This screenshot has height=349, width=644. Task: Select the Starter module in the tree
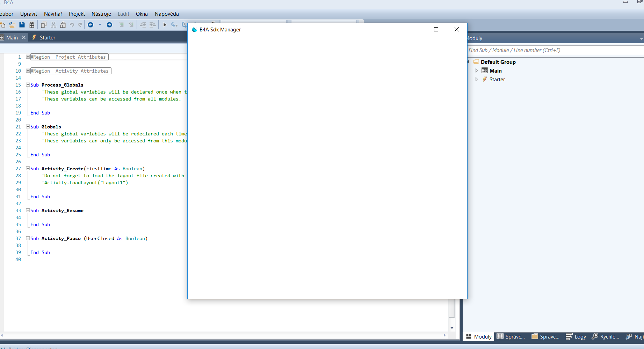coord(497,79)
